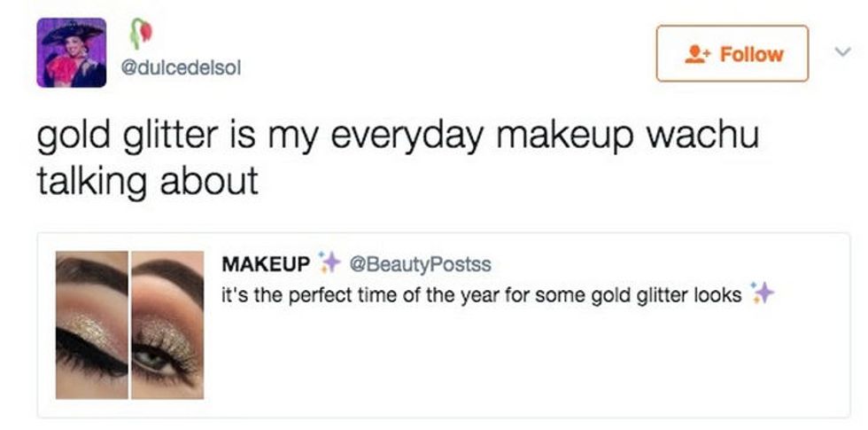Click the word 'Follow' label text
Viewport: 868px width, 430px height.
(x=752, y=54)
